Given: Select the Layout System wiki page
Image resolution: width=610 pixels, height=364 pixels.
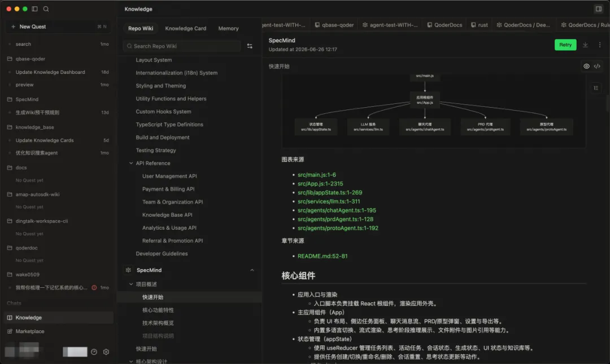Looking at the screenshot, I should click(154, 60).
